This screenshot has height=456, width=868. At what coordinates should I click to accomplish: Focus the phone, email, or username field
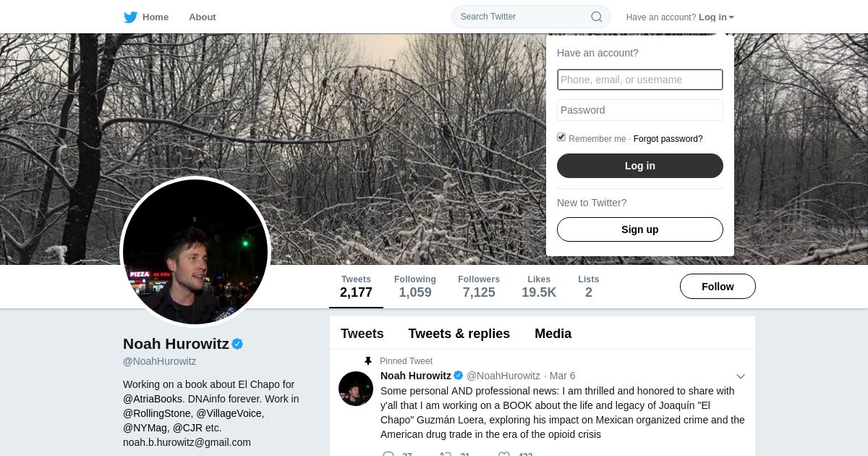[x=639, y=80]
